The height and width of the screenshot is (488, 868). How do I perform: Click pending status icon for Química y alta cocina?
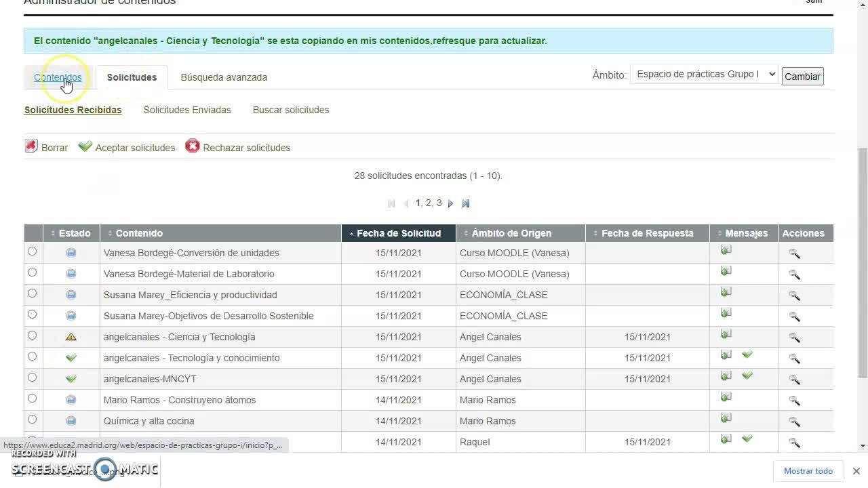(x=71, y=421)
